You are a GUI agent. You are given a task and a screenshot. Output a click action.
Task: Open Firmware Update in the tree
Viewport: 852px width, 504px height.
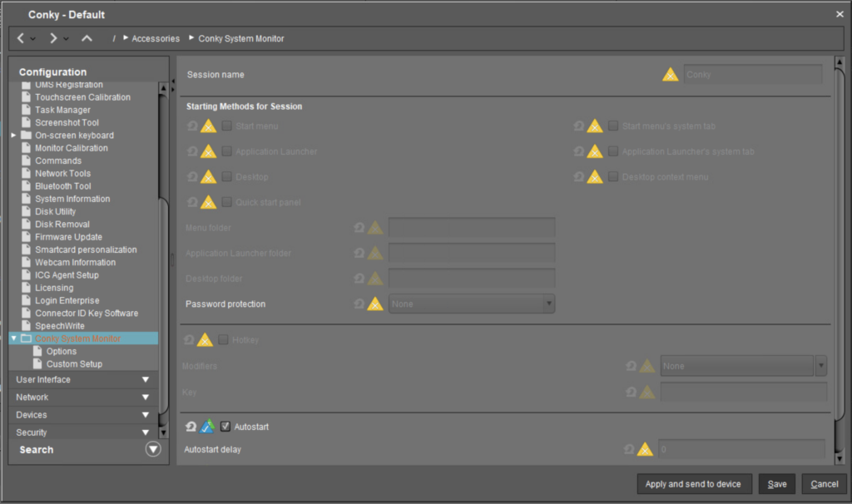68,237
